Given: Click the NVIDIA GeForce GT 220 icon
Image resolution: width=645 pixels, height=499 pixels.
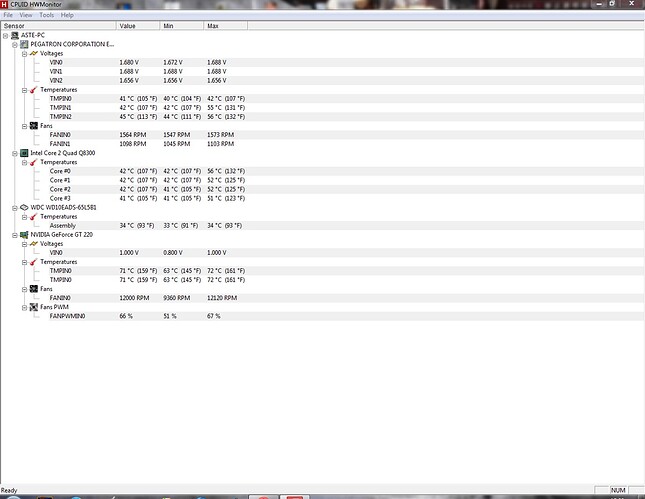Looking at the screenshot, I should (24, 234).
